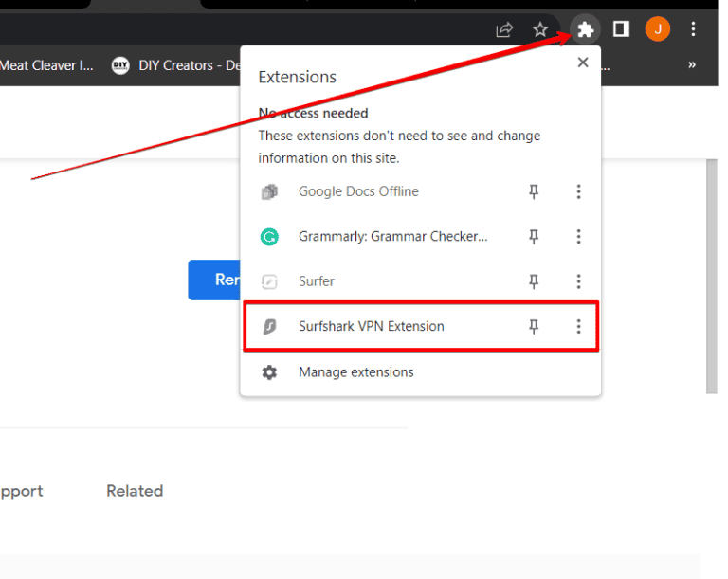Bookmark this page with star icon
This screenshot has height=579, width=728.
point(540,29)
